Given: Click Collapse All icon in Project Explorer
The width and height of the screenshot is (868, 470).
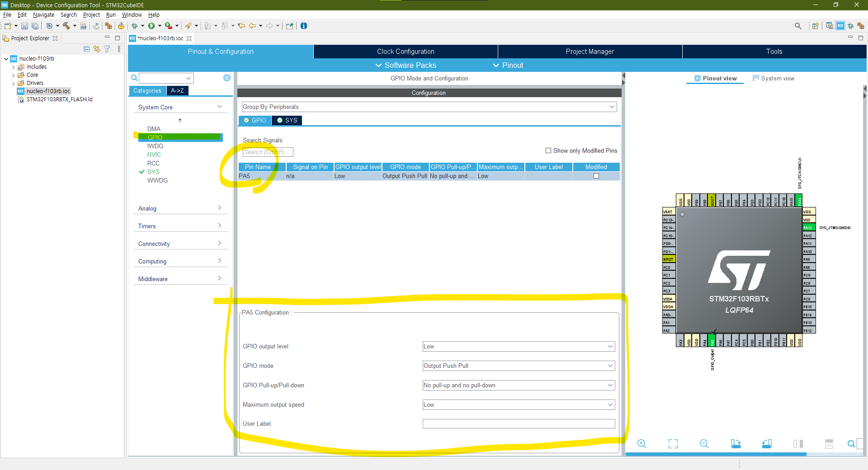Looking at the screenshot, I should tap(86, 49).
